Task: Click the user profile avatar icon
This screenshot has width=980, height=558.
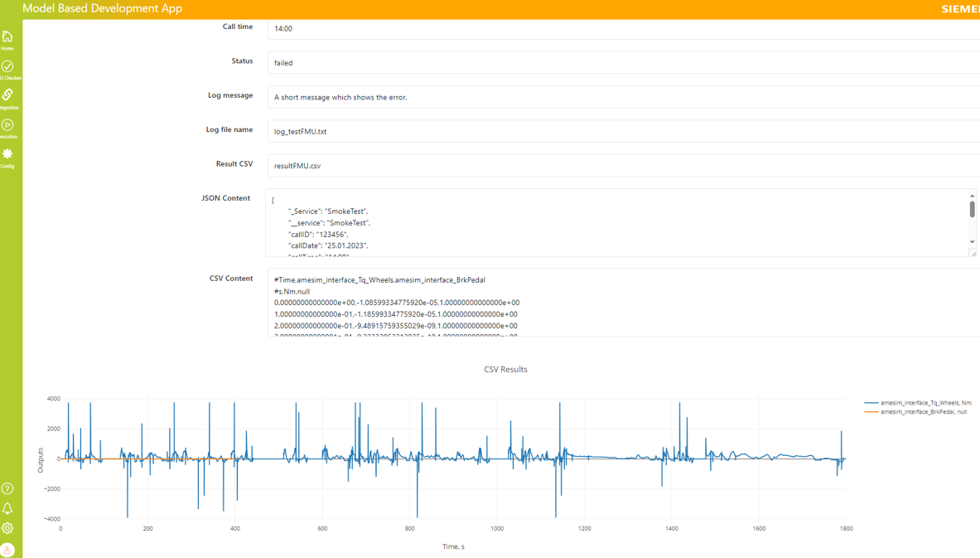Action: tap(7, 550)
